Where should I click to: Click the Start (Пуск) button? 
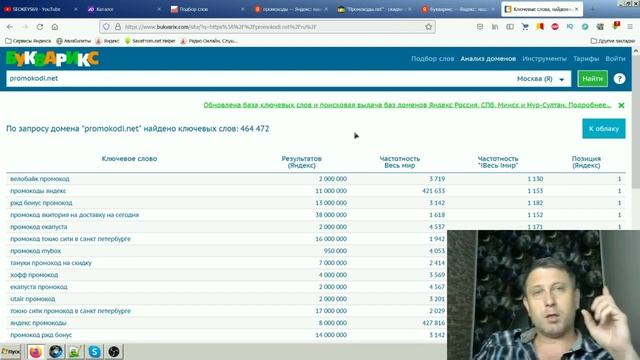click(11, 351)
